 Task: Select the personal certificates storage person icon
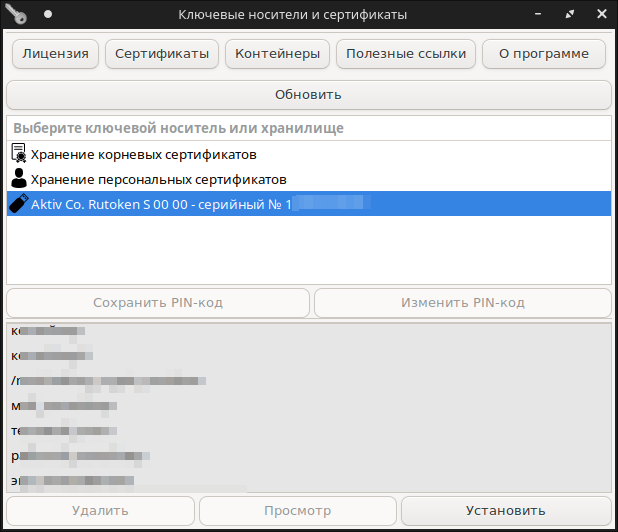pos(19,179)
